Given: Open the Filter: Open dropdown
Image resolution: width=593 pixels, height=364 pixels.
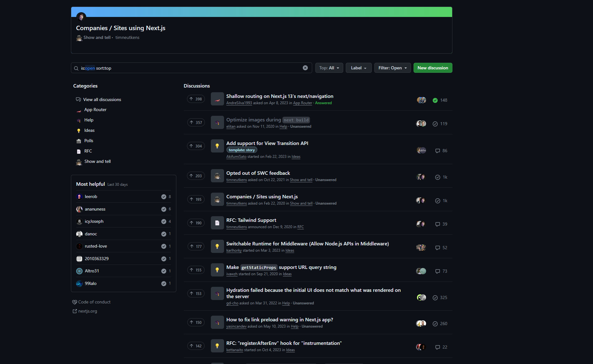Looking at the screenshot, I should [x=392, y=68].
